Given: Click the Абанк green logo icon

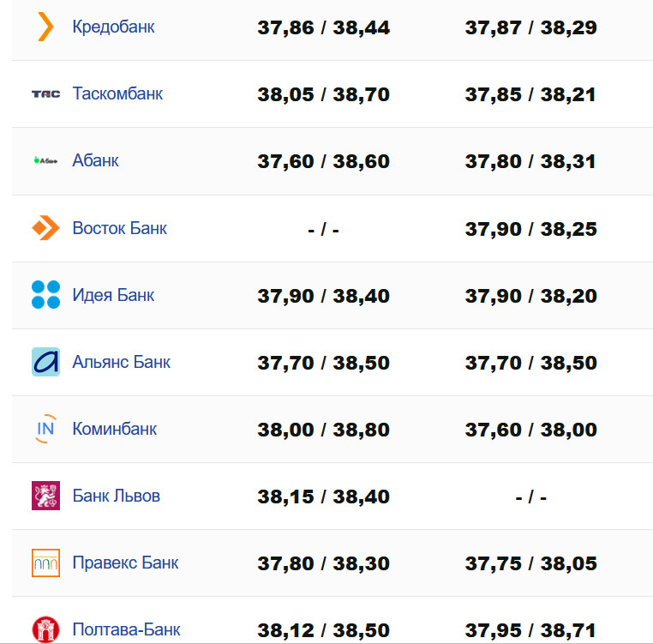Looking at the screenshot, I should [45, 160].
